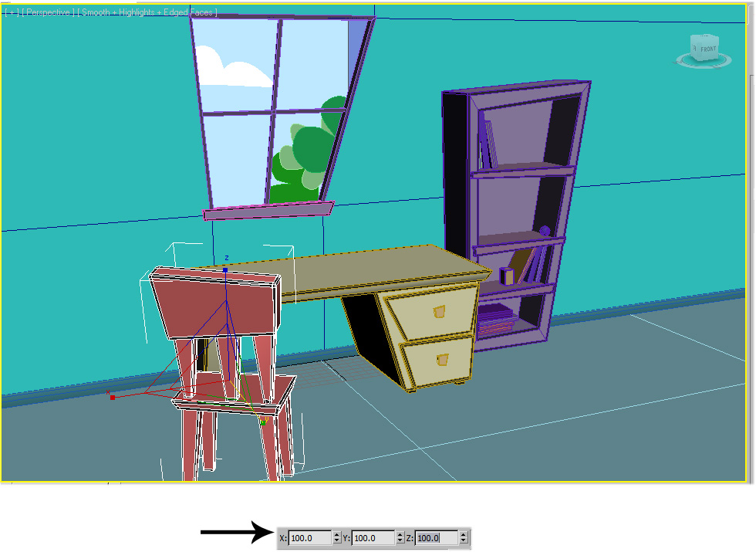Screen dimensions: 756x552
Task: Click inside the Y value field
Action: point(372,537)
